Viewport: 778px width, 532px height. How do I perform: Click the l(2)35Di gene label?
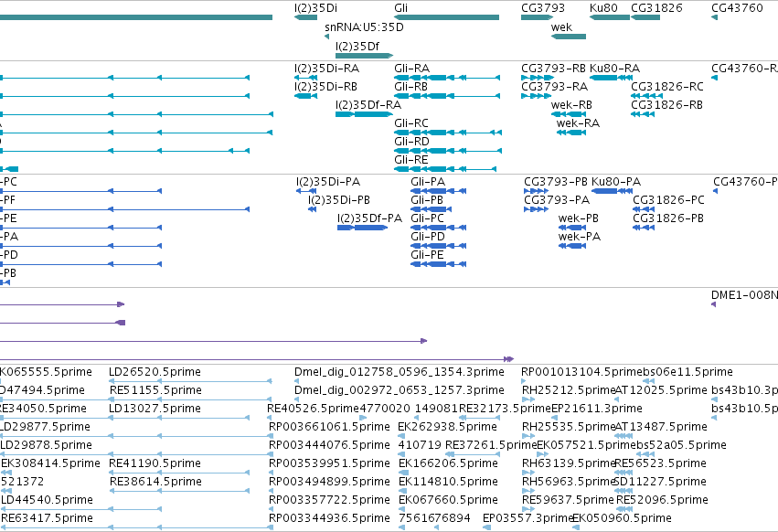(315, 8)
